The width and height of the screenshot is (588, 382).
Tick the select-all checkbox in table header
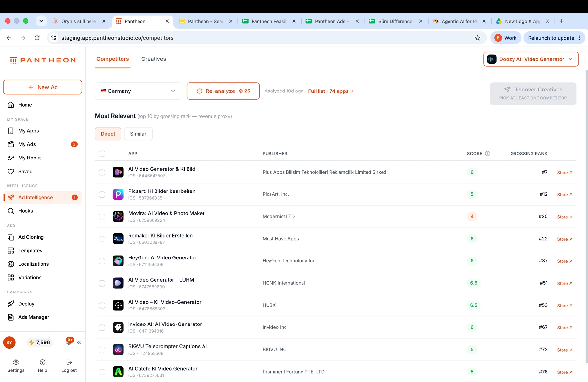tap(102, 154)
